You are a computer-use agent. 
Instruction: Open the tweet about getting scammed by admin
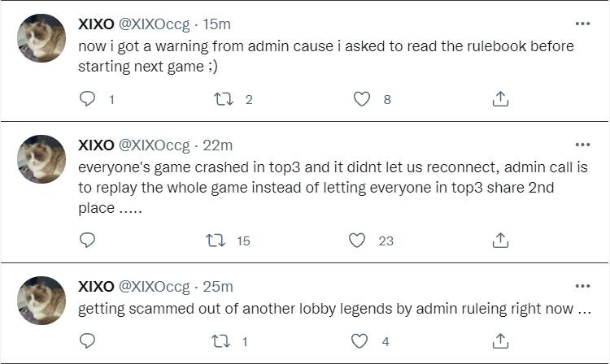pos(333,310)
